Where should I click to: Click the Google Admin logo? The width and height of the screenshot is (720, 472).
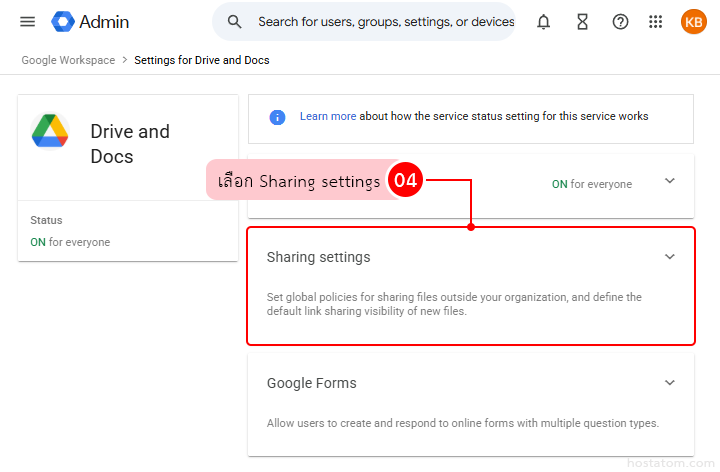tap(90, 22)
